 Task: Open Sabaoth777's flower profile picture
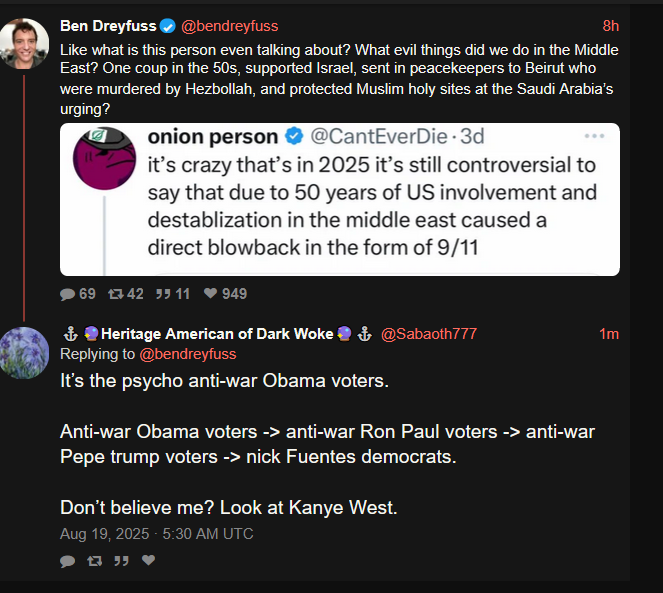(24, 353)
